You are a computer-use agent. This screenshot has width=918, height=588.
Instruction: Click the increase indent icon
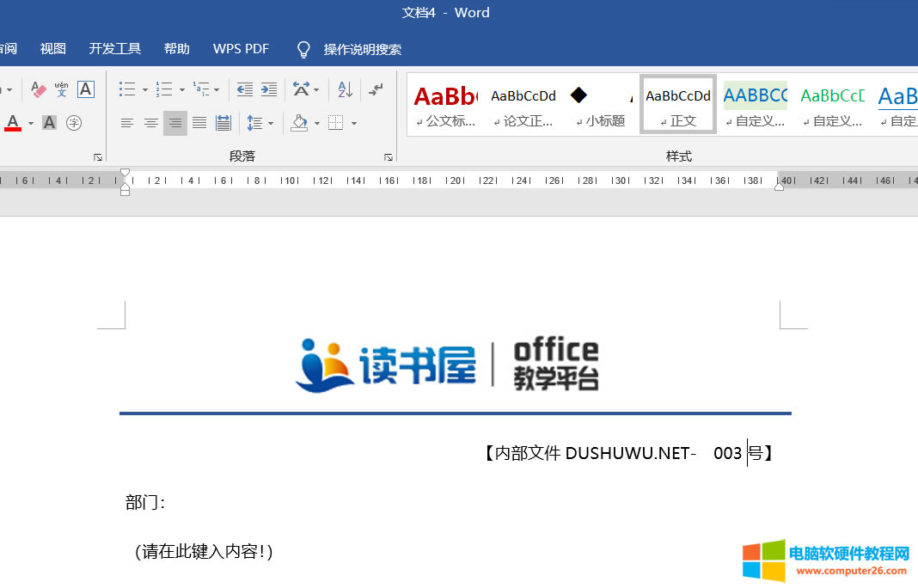268,89
